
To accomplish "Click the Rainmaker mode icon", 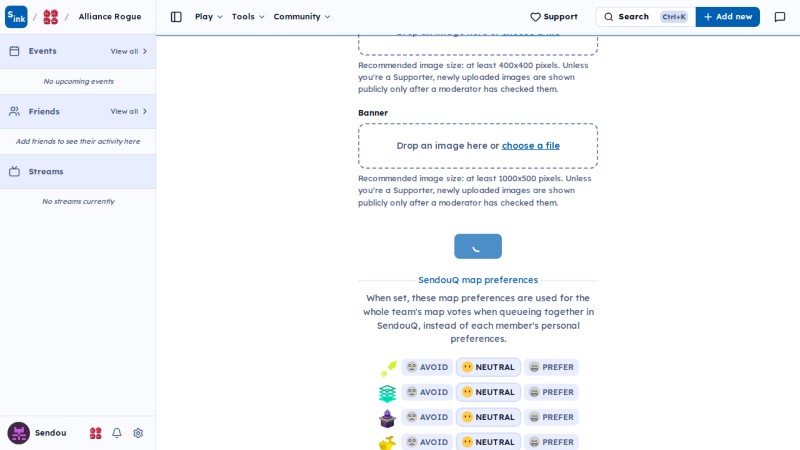I will 388,442.
